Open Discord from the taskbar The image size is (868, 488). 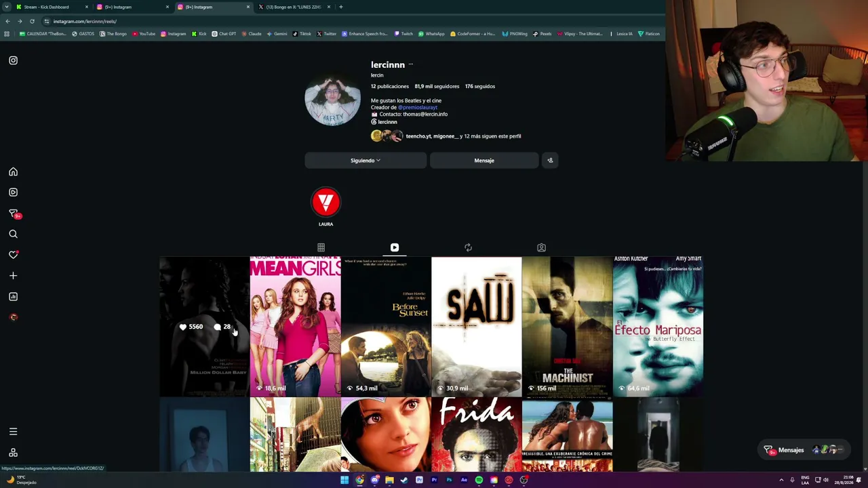click(x=374, y=480)
